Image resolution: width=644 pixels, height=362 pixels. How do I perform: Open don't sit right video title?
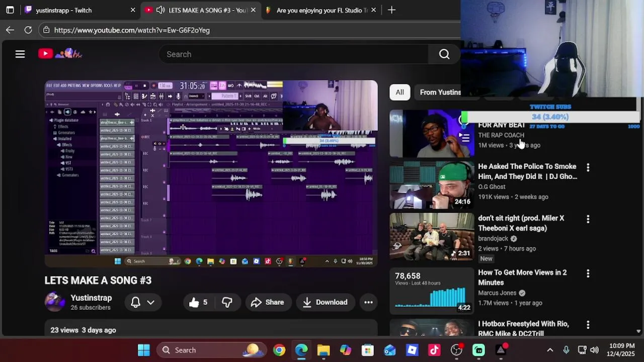click(521, 223)
